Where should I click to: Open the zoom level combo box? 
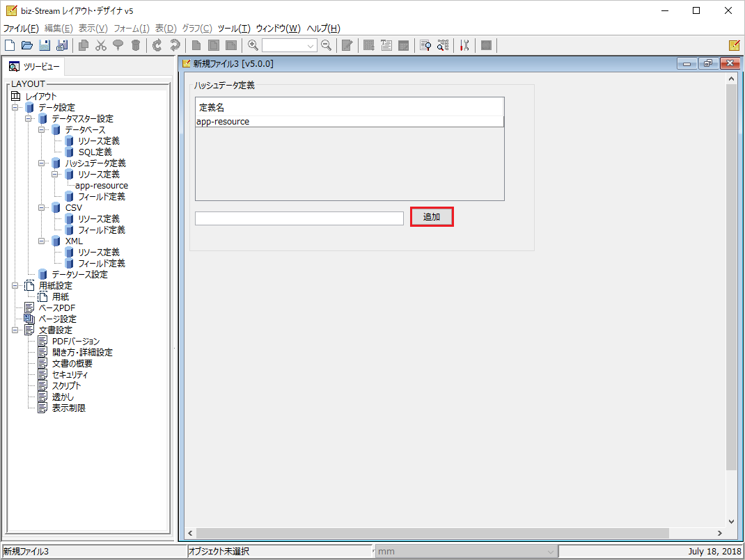point(290,45)
